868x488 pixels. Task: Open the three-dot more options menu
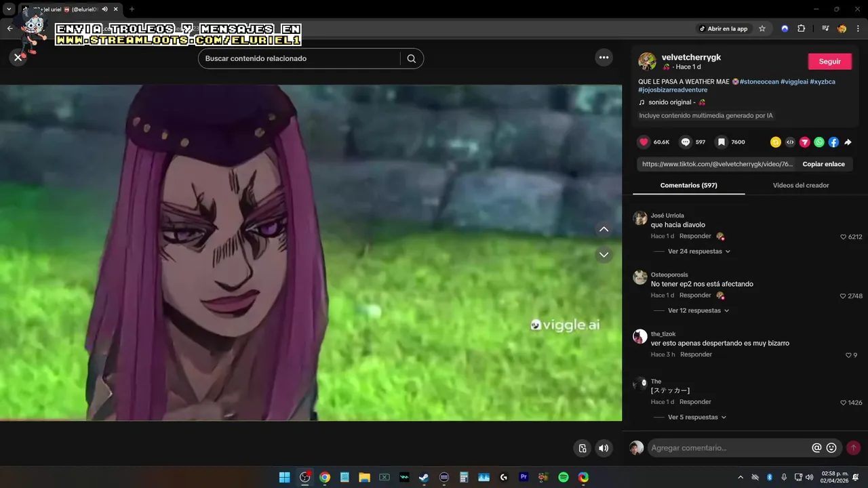(x=604, y=58)
